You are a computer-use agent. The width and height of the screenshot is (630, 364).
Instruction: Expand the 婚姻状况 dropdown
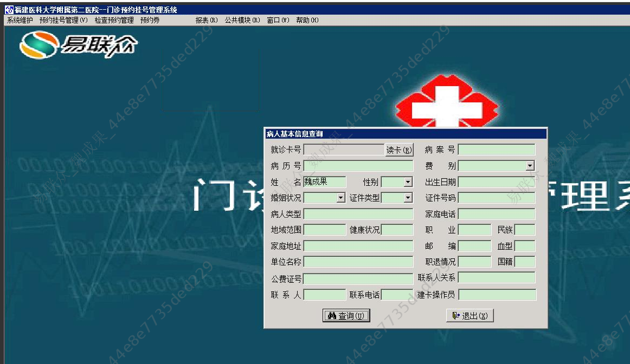coord(340,198)
